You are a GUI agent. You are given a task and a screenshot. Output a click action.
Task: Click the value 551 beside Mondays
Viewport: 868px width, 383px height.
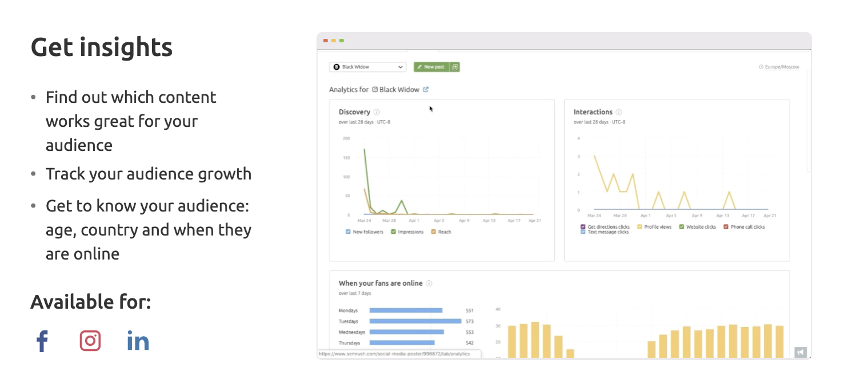point(470,310)
